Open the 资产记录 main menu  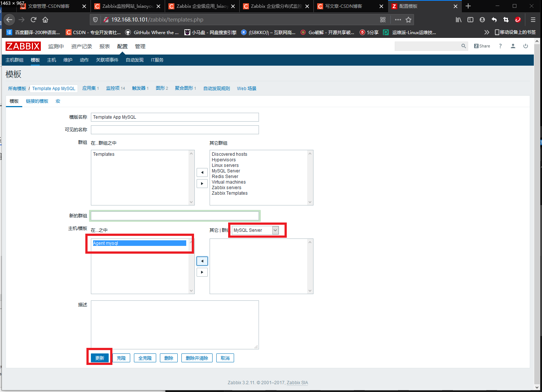82,46
